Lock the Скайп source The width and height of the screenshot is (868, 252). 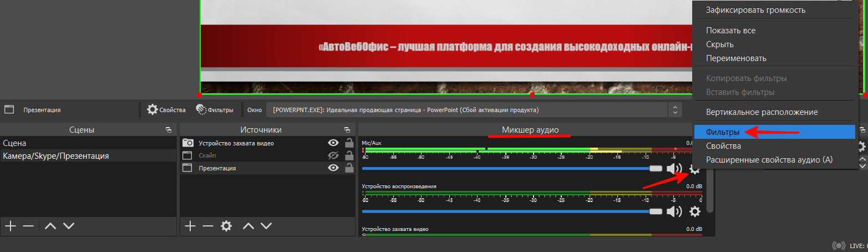(349, 155)
